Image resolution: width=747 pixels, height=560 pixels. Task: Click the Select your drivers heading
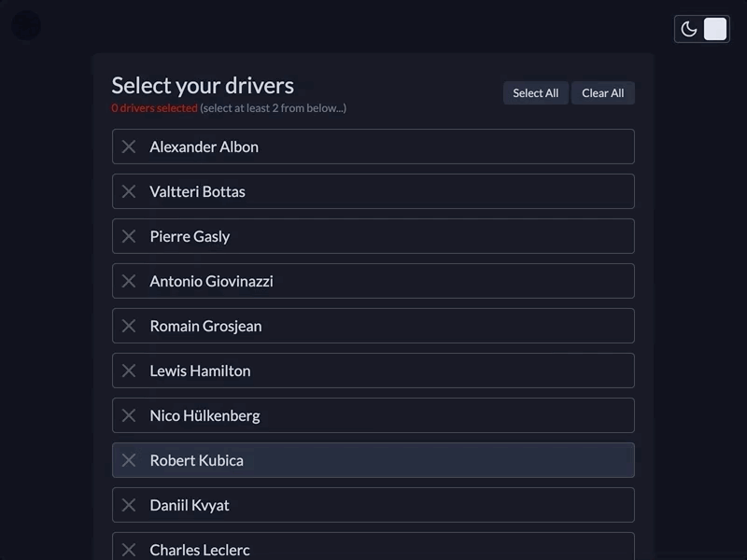202,85
